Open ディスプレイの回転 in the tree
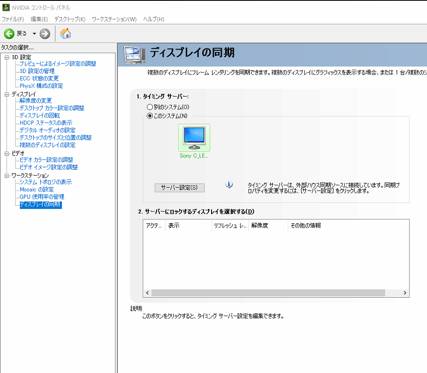The height and width of the screenshot is (373, 427). 40,115
